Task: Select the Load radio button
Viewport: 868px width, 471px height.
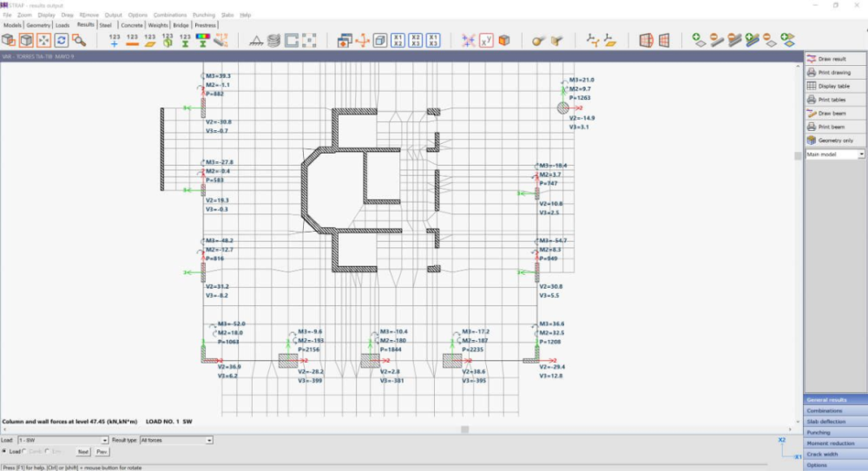Action: (5, 451)
